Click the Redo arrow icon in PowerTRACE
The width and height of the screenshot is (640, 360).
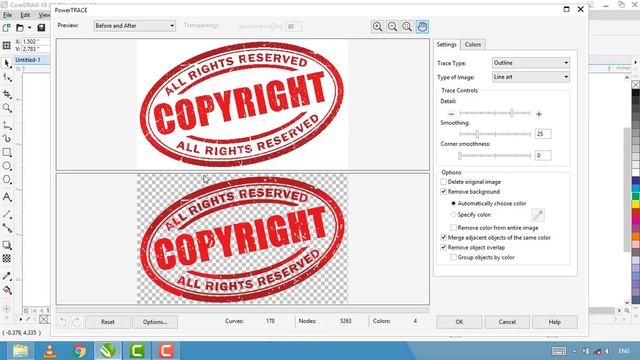77,322
